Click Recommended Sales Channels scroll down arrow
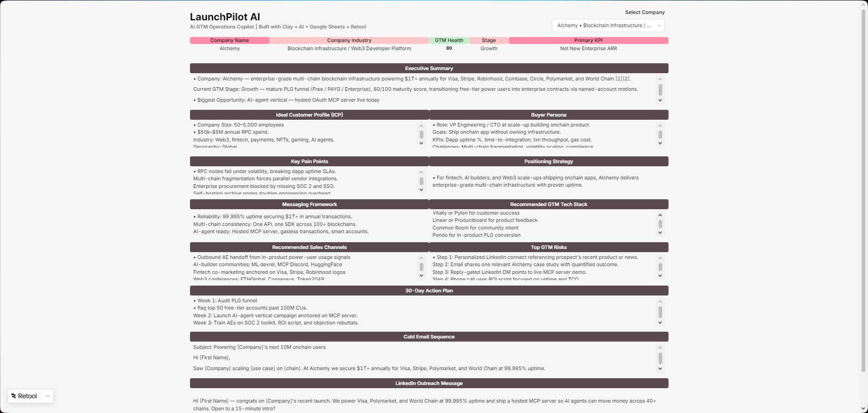 [x=421, y=276]
